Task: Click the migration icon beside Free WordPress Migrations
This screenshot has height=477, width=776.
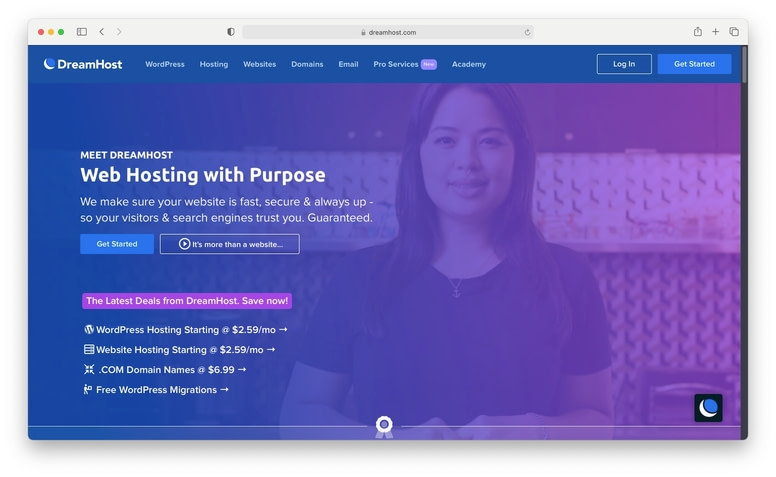Action: (88, 389)
